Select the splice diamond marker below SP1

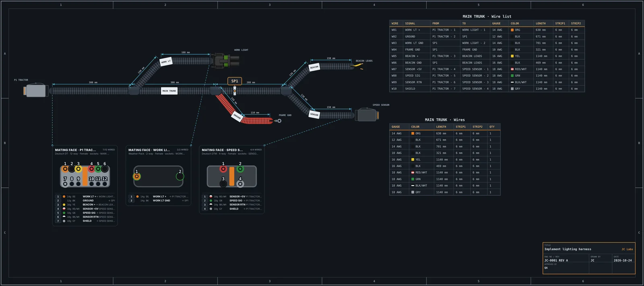click(x=235, y=91)
